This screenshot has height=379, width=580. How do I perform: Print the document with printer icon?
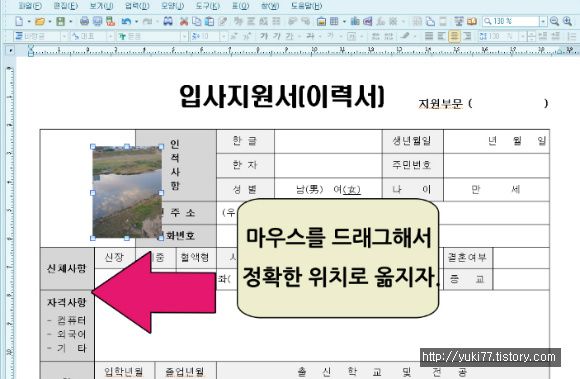tap(84, 21)
